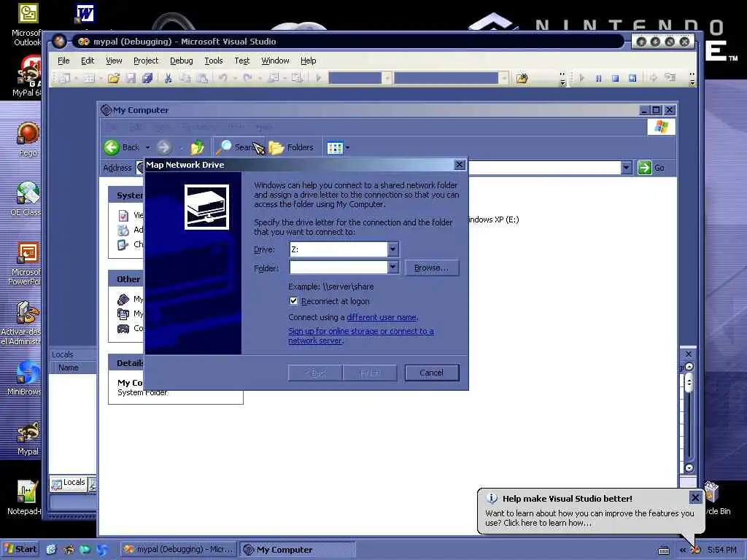
Task: Click the Views grid icon in My Computer
Action: point(335,147)
